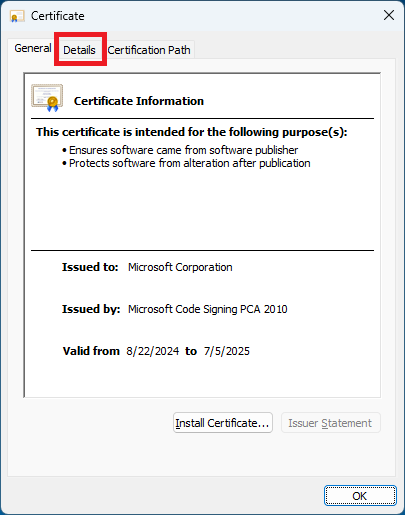The height and width of the screenshot is (515, 405).
Task: Click the Microsoft Code Signing PCA 2010 text
Action: point(208,309)
